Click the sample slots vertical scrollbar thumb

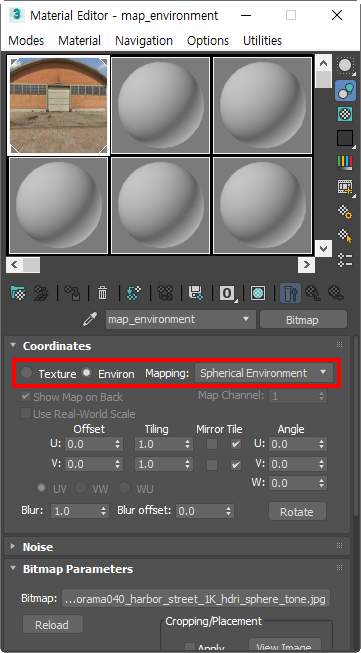click(x=323, y=79)
